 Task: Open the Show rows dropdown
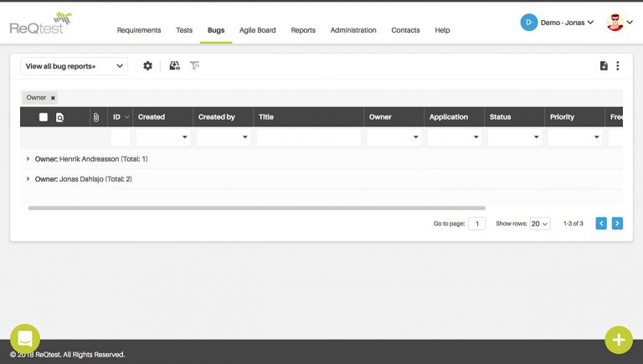(540, 223)
